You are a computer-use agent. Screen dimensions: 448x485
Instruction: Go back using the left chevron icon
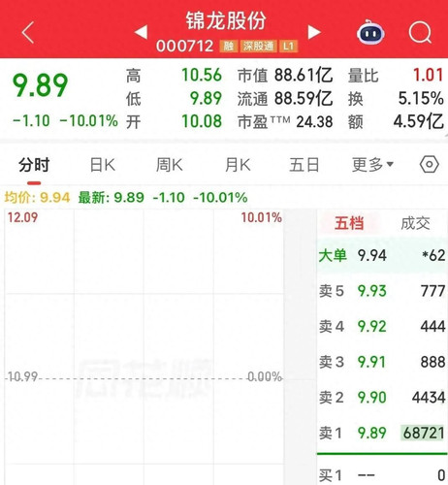click(28, 32)
